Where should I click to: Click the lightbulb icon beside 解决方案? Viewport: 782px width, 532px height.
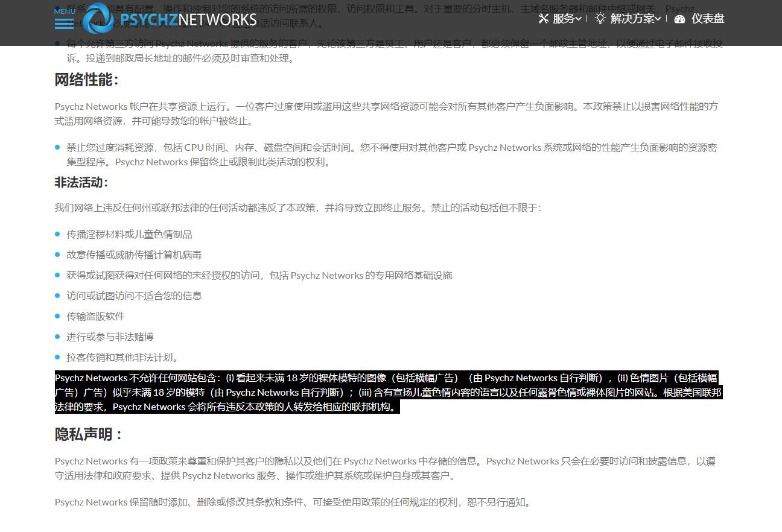tap(600, 19)
